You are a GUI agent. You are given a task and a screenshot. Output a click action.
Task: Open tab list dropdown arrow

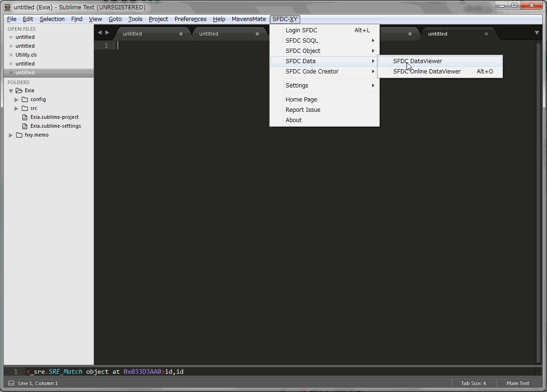(537, 33)
